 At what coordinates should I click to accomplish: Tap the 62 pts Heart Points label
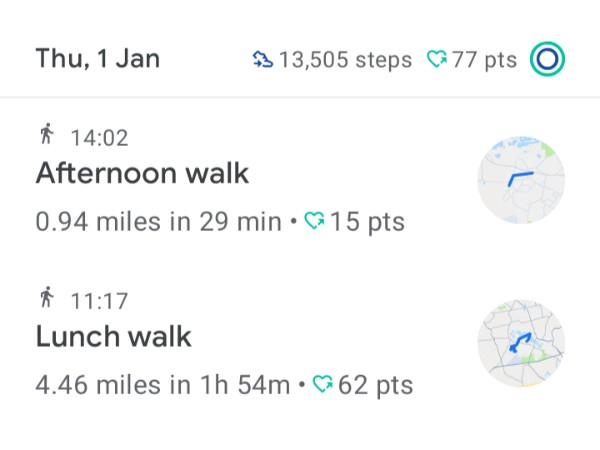click(376, 383)
